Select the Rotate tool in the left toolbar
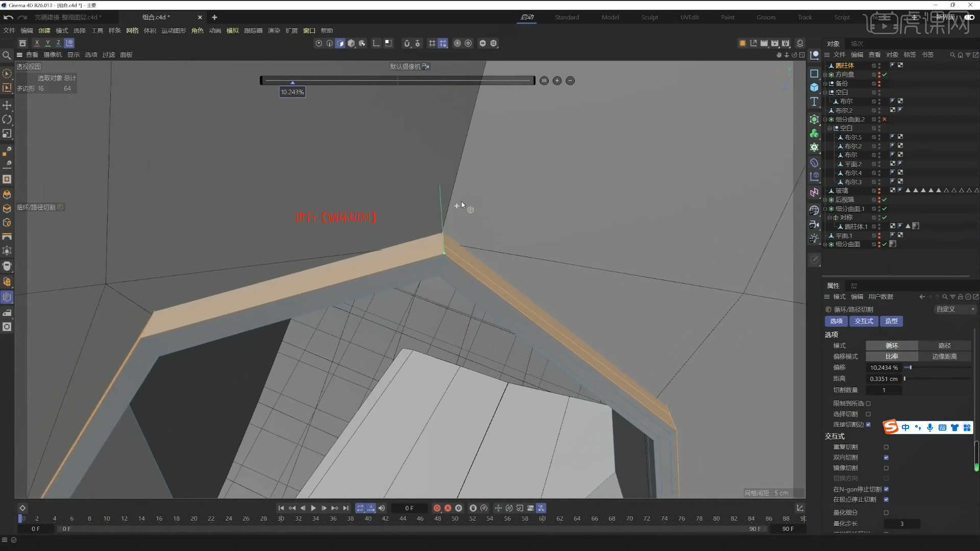 pos(7,119)
